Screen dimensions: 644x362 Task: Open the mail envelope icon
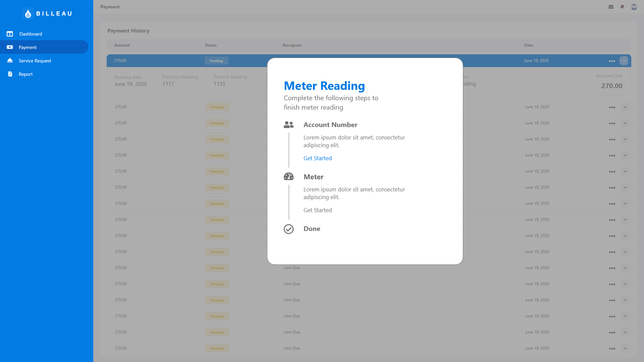point(611,7)
